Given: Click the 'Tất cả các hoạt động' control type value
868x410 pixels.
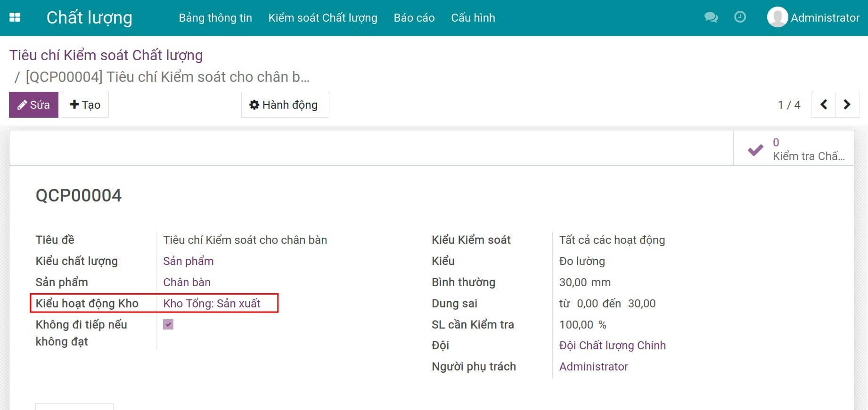Looking at the screenshot, I should (x=612, y=240).
